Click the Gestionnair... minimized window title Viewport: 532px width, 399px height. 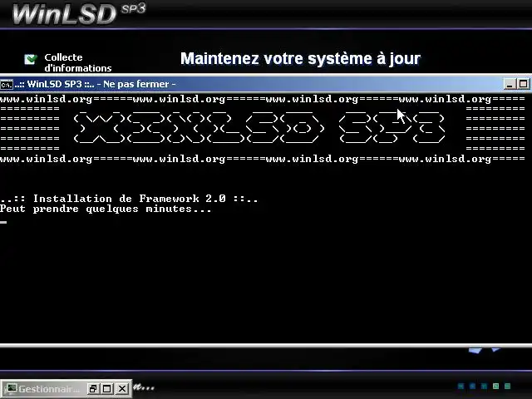tap(49, 389)
